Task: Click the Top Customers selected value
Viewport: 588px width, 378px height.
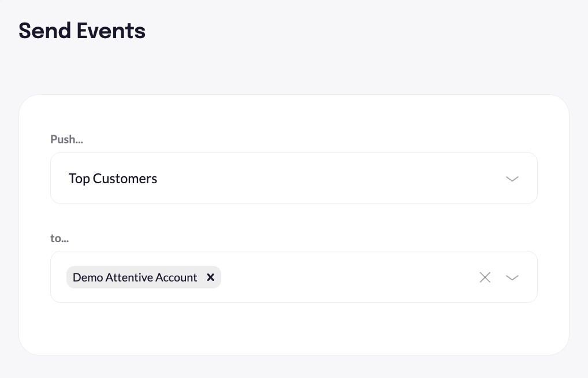Action: point(113,179)
